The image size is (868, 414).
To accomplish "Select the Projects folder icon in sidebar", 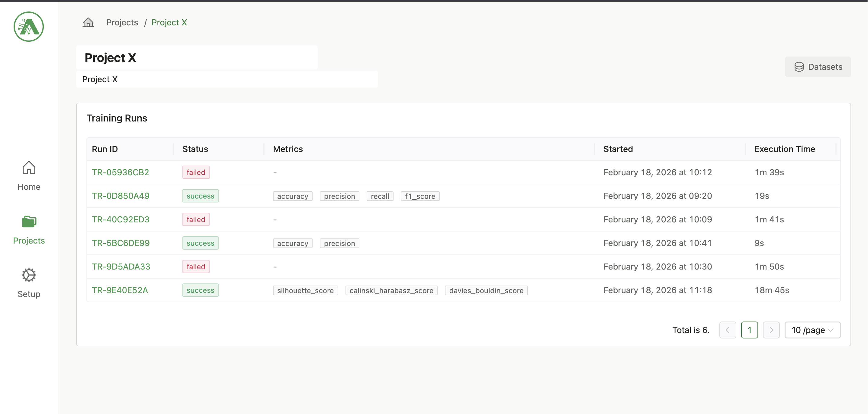I will point(29,222).
